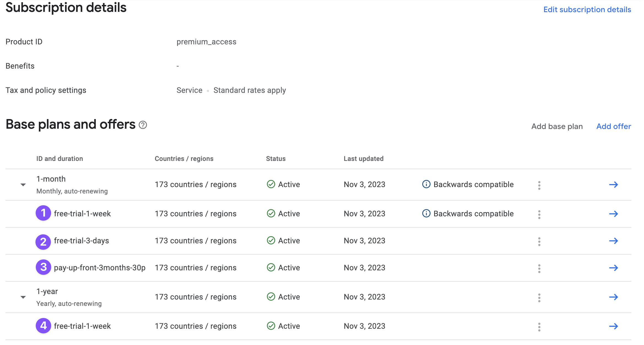The image size is (644, 345).
Task: Click arrow to open 1-year base plan
Action: [613, 297]
